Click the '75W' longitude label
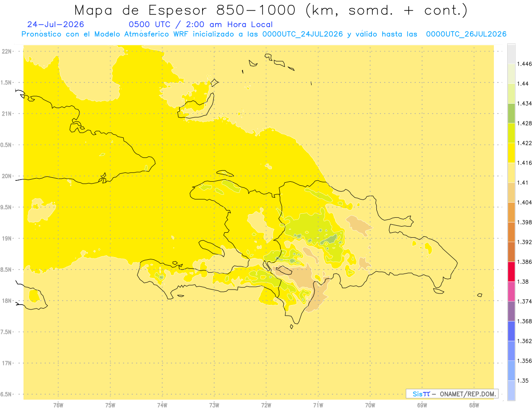This screenshot has width=532, height=411. click(x=110, y=405)
